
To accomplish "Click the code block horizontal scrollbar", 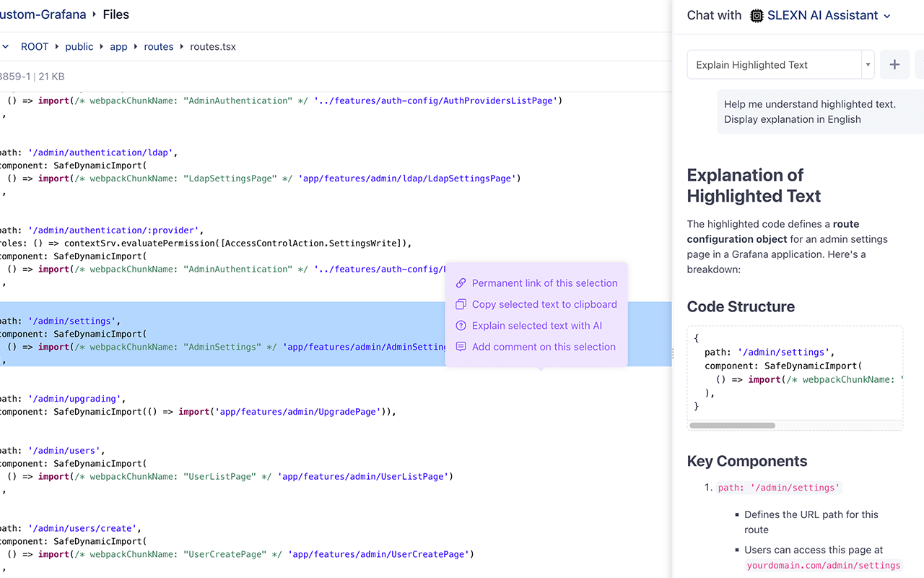I will coord(732,426).
